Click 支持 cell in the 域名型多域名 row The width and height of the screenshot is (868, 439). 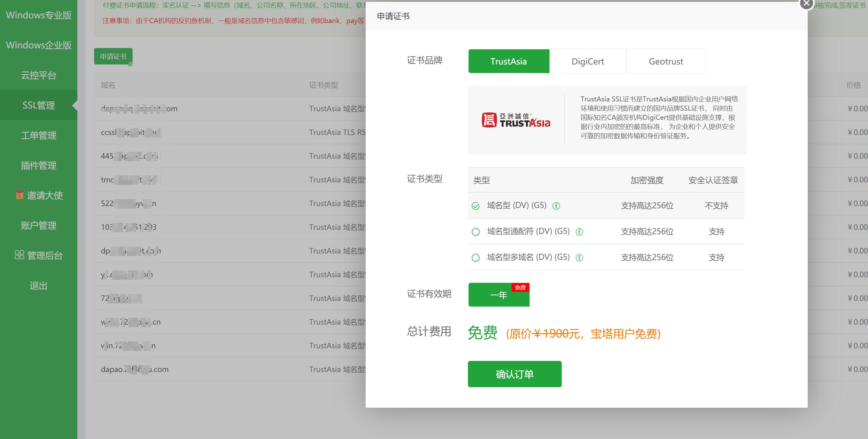[x=716, y=258]
